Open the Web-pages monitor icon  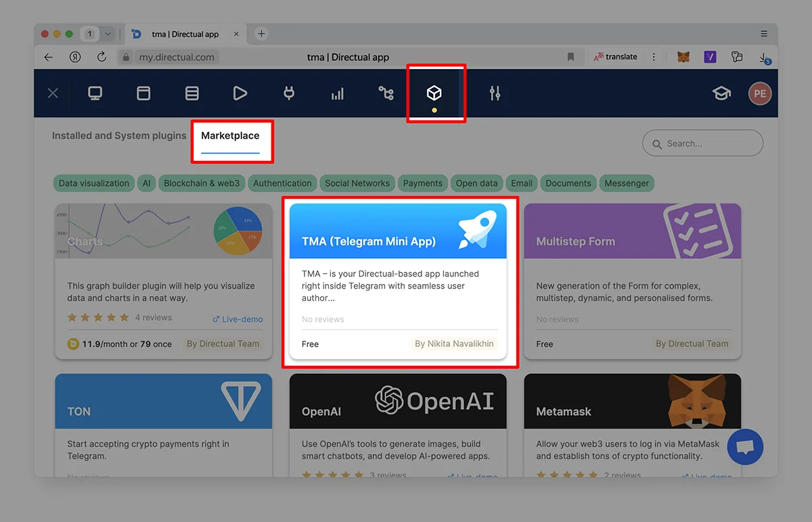click(x=95, y=93)
